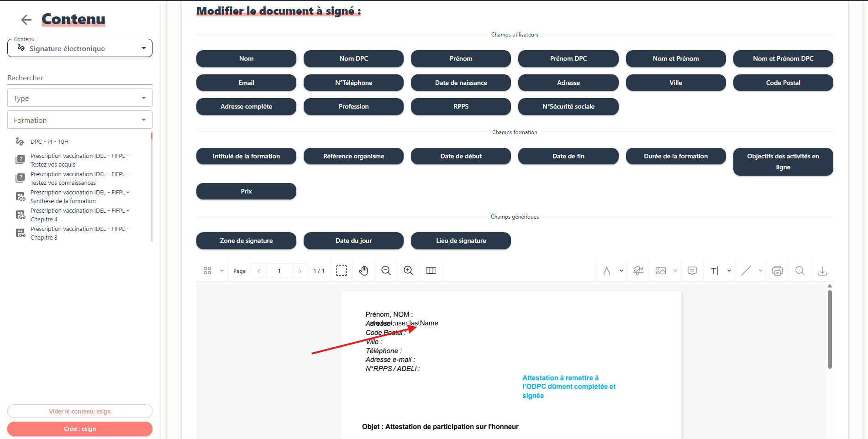868x439 pixels.
Task: Insert an image with the picture tool
Action: 661,271
